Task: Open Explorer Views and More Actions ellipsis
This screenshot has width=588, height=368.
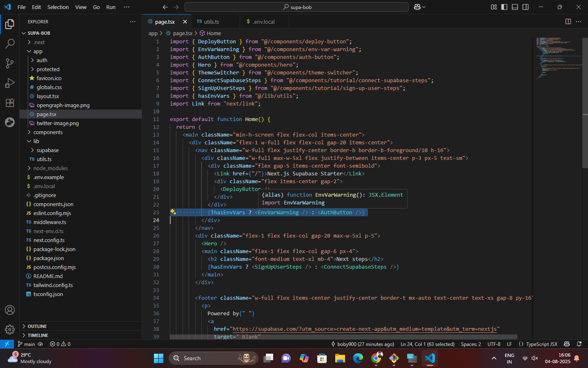Action: (x=133, y=22)
